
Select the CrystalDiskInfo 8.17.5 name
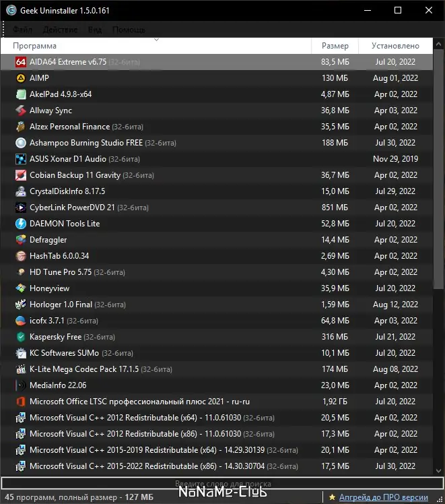point(67,191)
